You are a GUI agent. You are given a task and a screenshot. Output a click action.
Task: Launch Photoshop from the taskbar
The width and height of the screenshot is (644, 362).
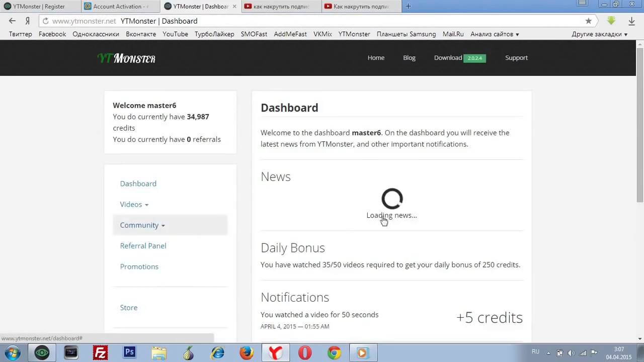pyautogui.click(x=129, y=353)
